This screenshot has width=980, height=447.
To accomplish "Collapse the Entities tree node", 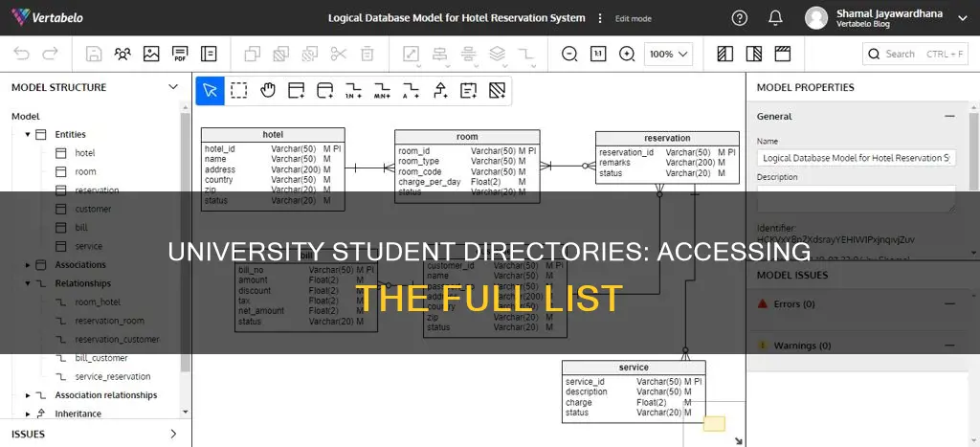I will (x=28, y=134).
